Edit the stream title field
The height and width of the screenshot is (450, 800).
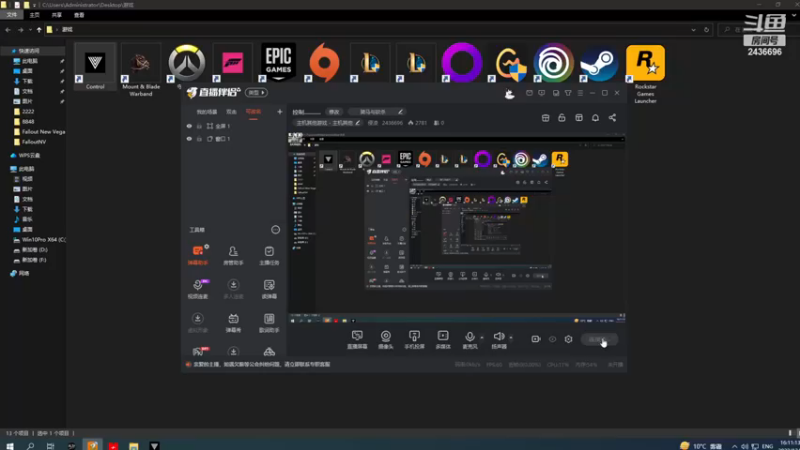[378, 112]
